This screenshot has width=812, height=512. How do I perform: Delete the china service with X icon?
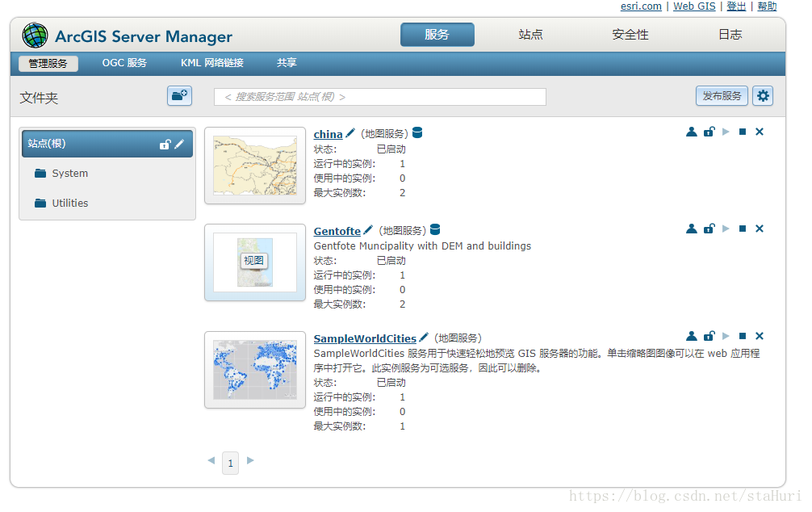click(x=760, y=132)
